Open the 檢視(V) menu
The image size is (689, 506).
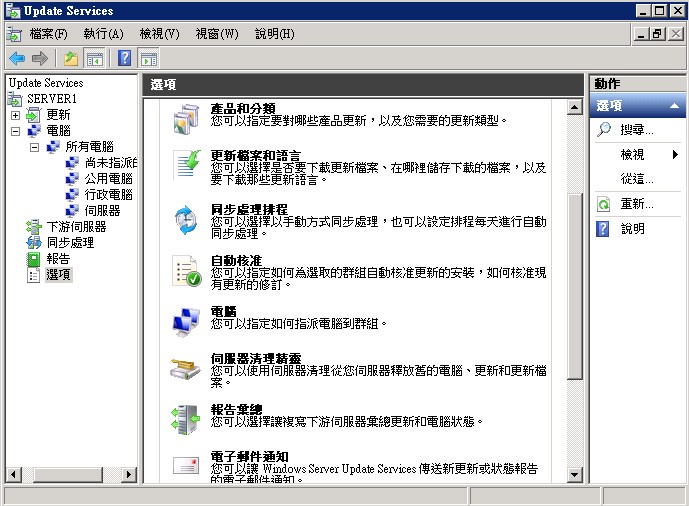coord(159,34)
